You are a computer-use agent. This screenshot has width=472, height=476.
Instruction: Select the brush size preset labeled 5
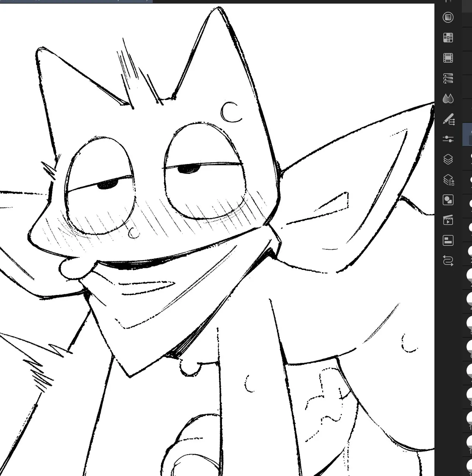pos(469,323)
